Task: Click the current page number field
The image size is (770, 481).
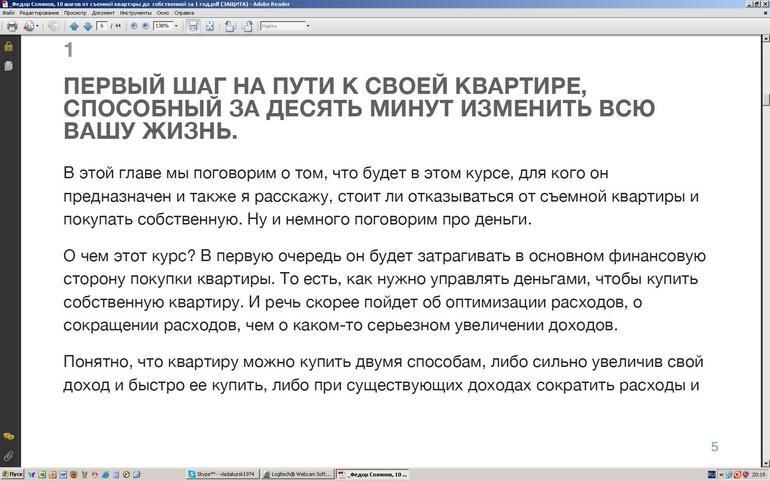Action: click(102, 26)
